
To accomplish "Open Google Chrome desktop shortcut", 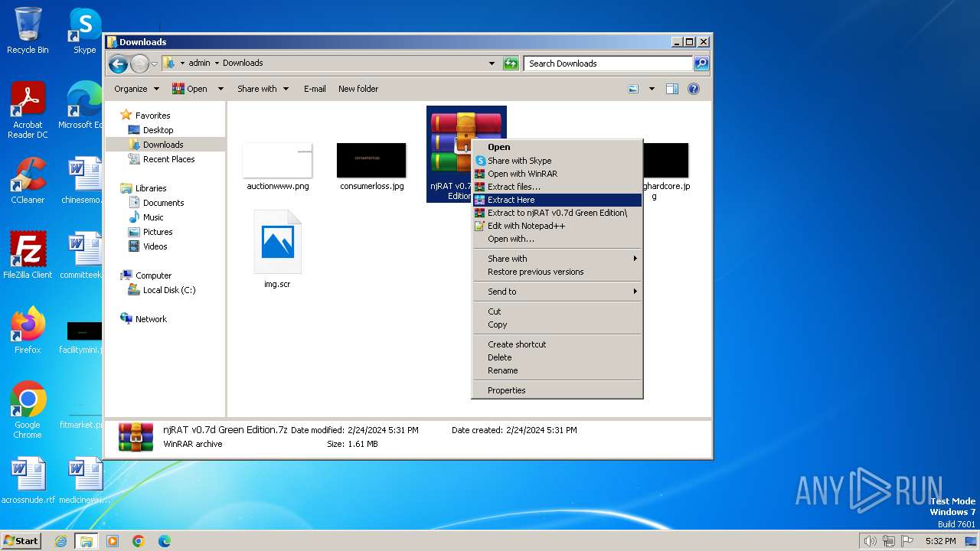I will [28, 410].
